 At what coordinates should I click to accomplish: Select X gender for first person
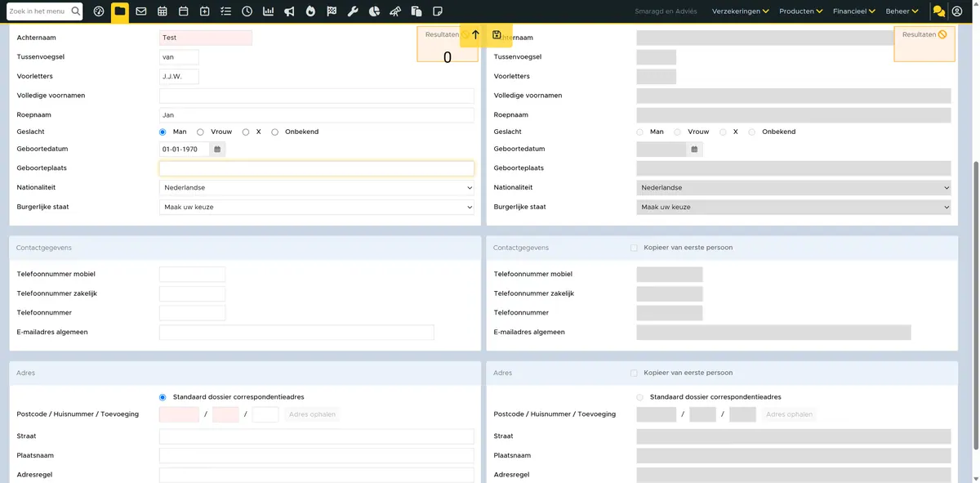[x=246, y=132]
